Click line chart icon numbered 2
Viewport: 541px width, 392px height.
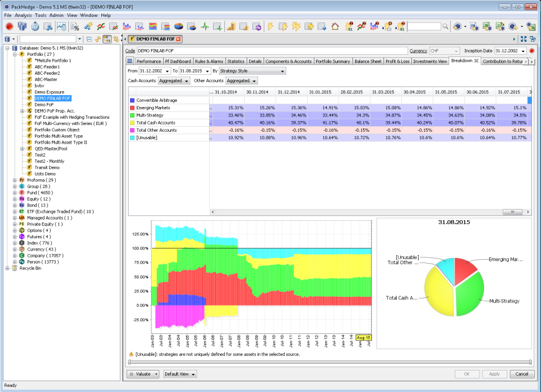point(362,26)
